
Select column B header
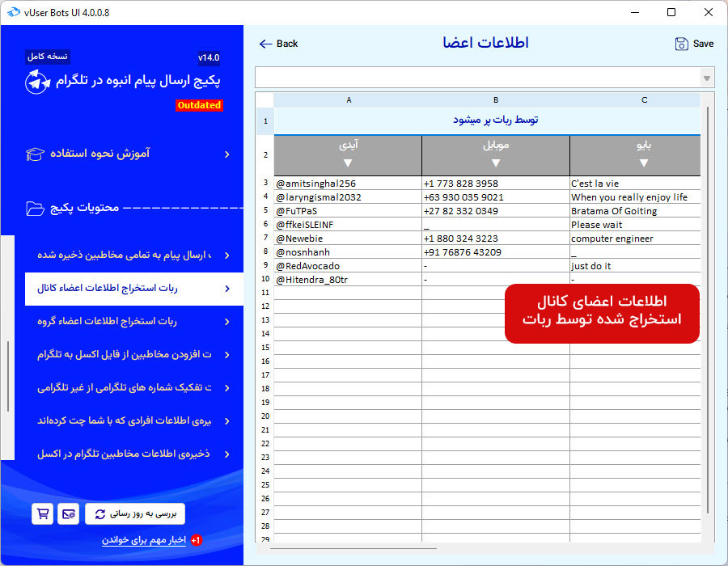pyautogui.click(x=496, y=100)
